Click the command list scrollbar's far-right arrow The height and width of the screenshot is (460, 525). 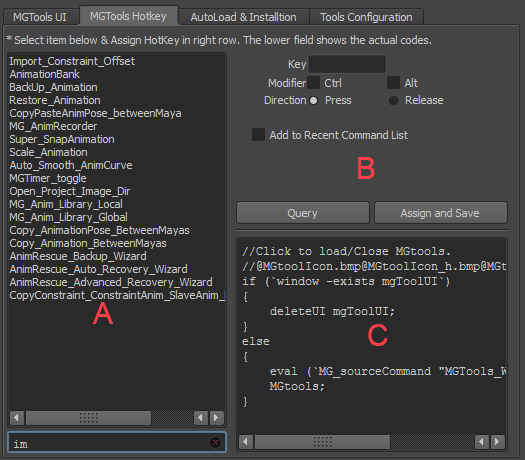[216, 418]
